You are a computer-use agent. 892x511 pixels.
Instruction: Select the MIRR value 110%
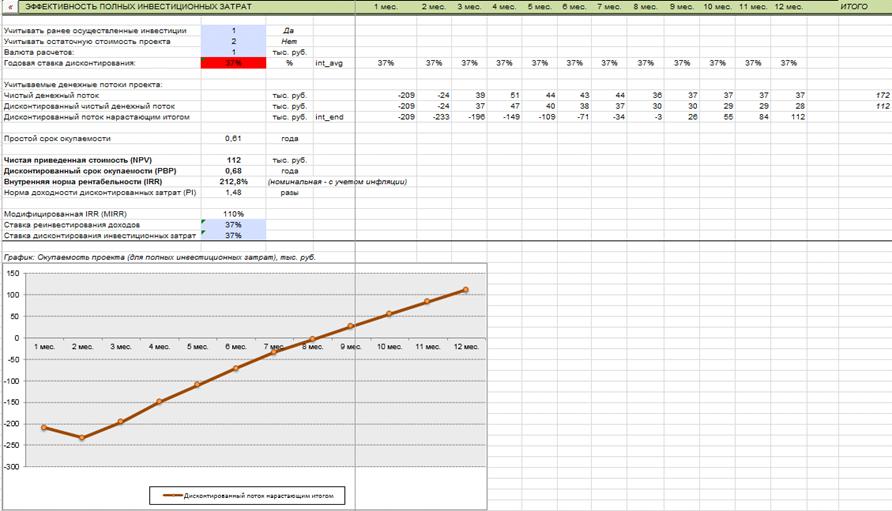tap(233, 214)
